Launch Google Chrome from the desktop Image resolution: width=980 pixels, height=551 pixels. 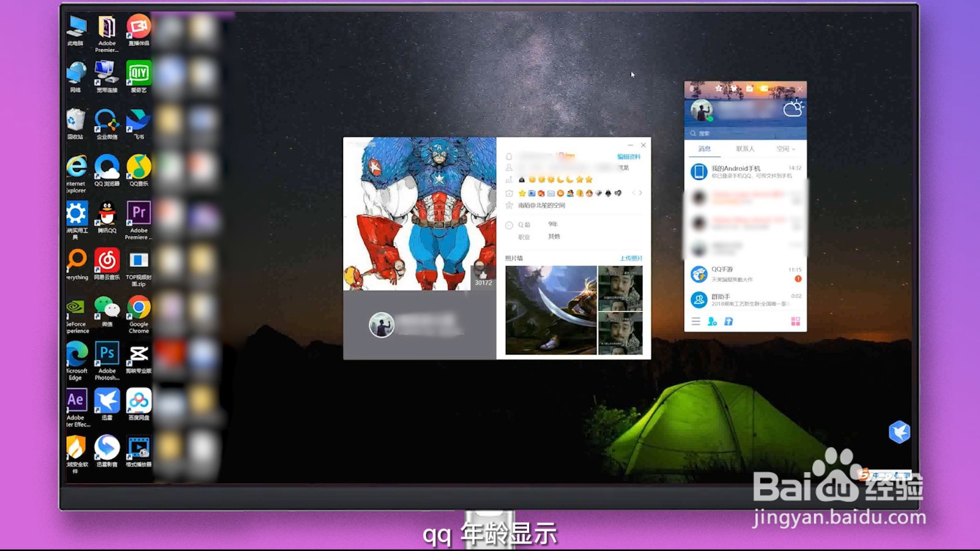coord(139,315)
